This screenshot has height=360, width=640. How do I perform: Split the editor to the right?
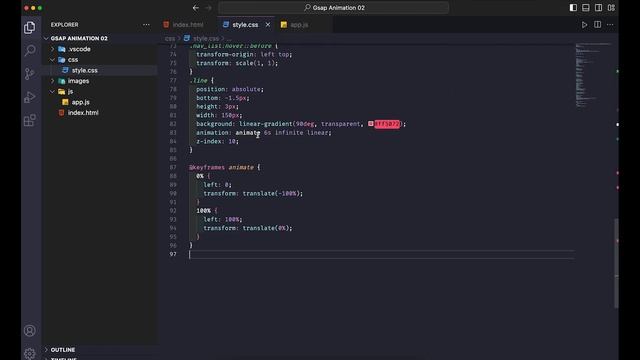coord(598,25)
